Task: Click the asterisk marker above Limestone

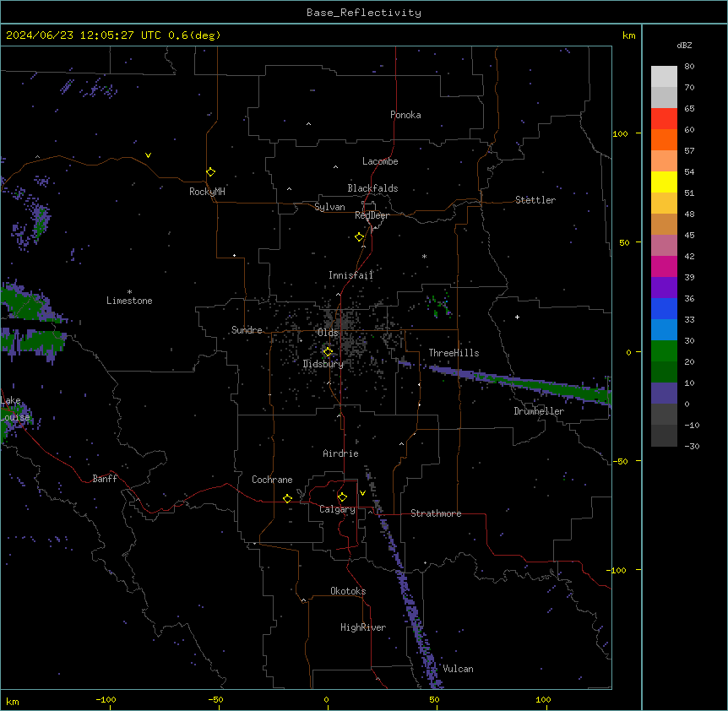Action: pyautogui.click(x=129, y=292)
